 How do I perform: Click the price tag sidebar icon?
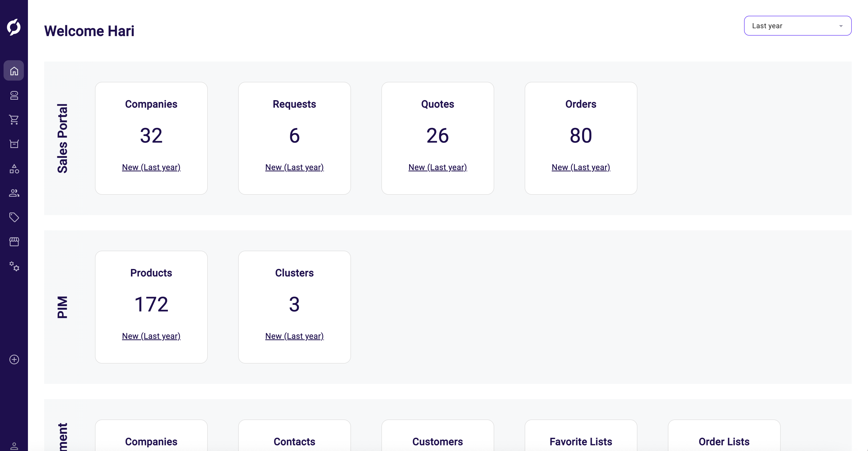(x=14, y=217)
